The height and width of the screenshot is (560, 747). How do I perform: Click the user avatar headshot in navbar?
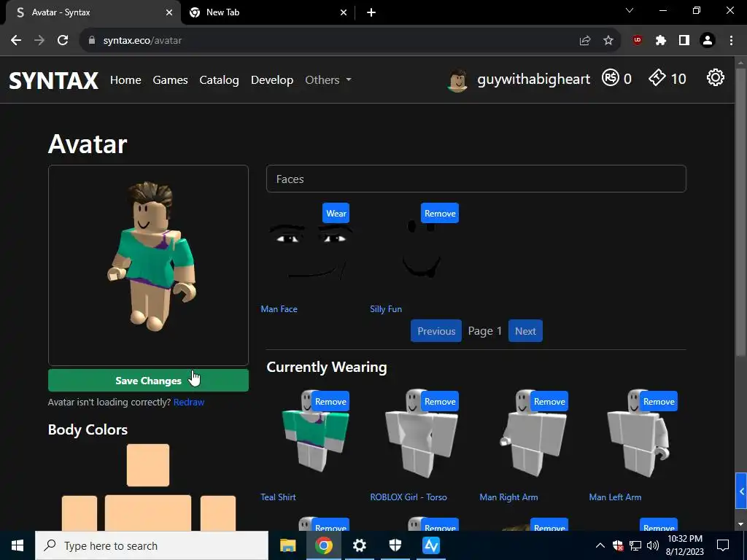coord(458,80)
